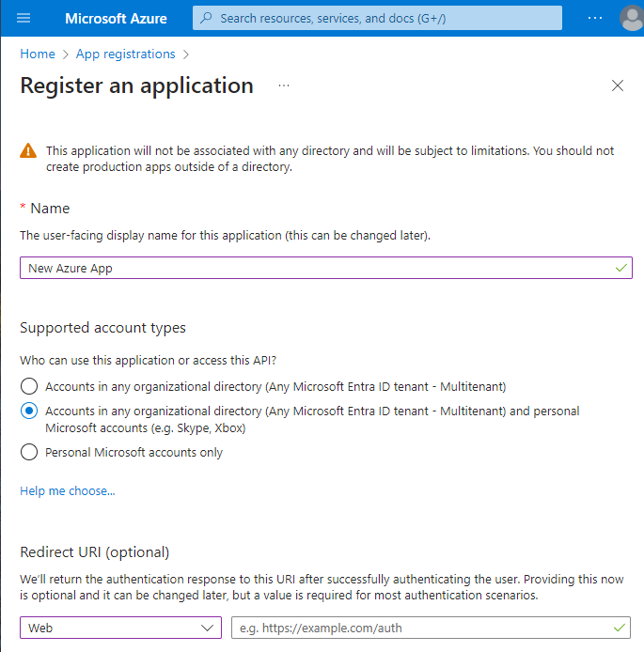Go to App registrations breadcrumb
644x652 pixels.
pyautogui.click(x=125, y=54)
